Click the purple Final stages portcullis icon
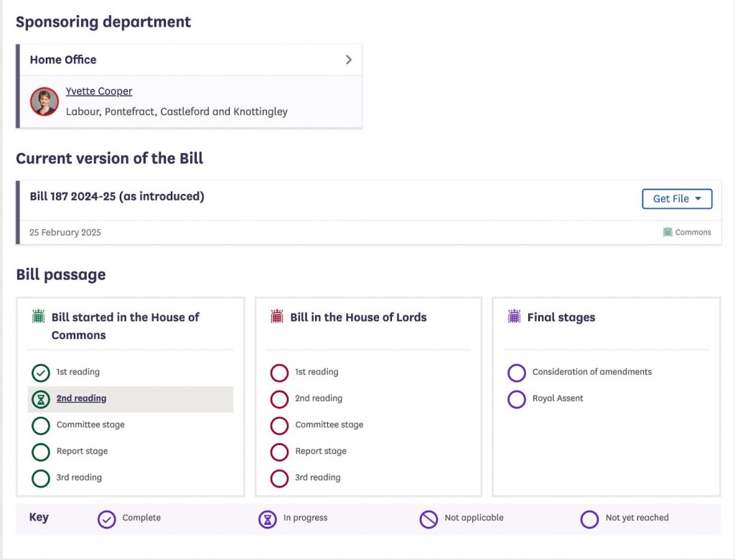 tap(514, 317)
